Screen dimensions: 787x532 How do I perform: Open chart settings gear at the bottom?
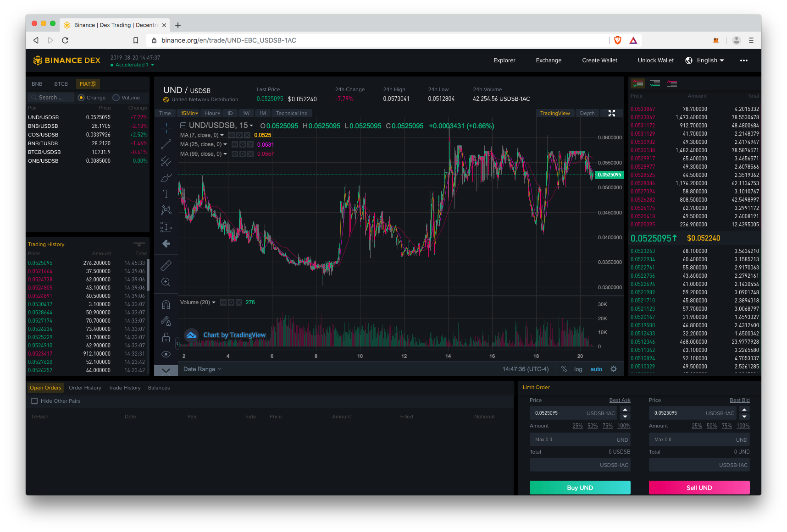click(614, 369)
